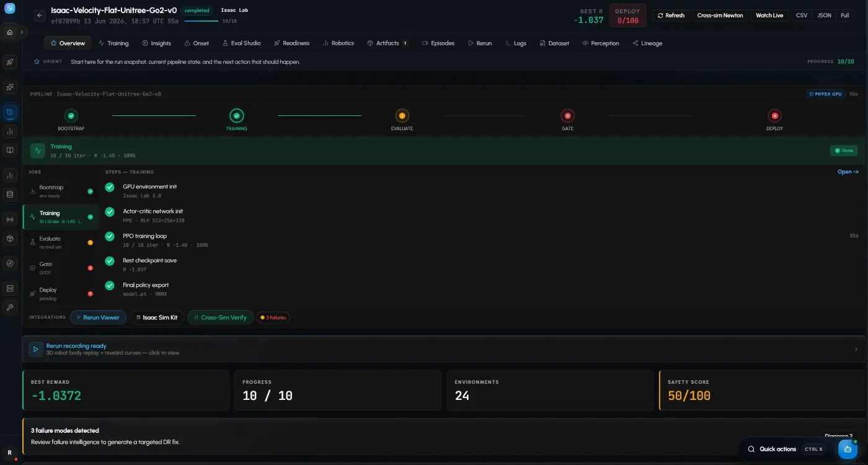The width and height of the screenshot is (868, 465).
Task: Switch to the Insights tab
Action: 156,43
